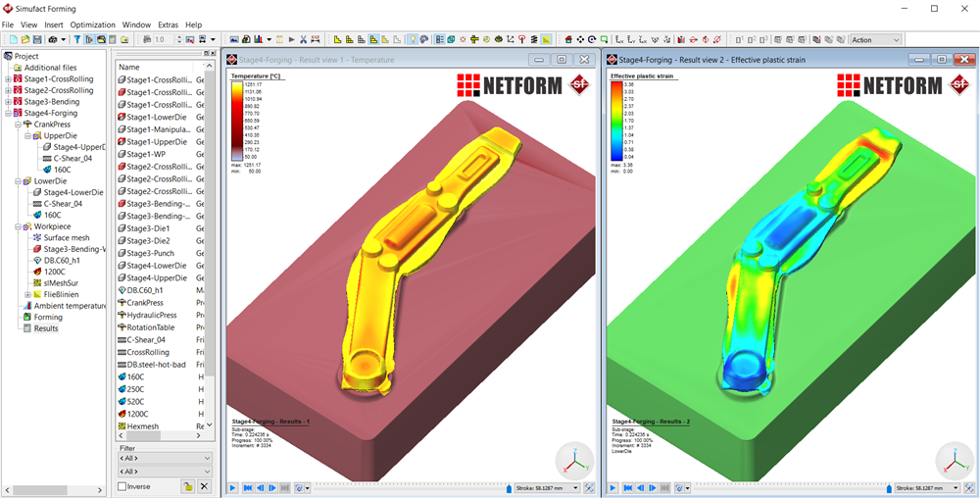
Task: Click the X clear filter icon
Action: (x=204, y=486)
